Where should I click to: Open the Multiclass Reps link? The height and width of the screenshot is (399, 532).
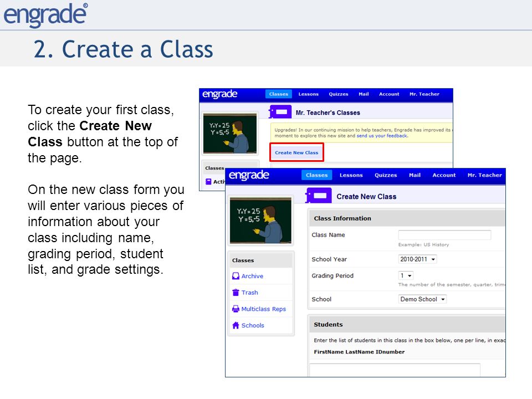point(264,309)
